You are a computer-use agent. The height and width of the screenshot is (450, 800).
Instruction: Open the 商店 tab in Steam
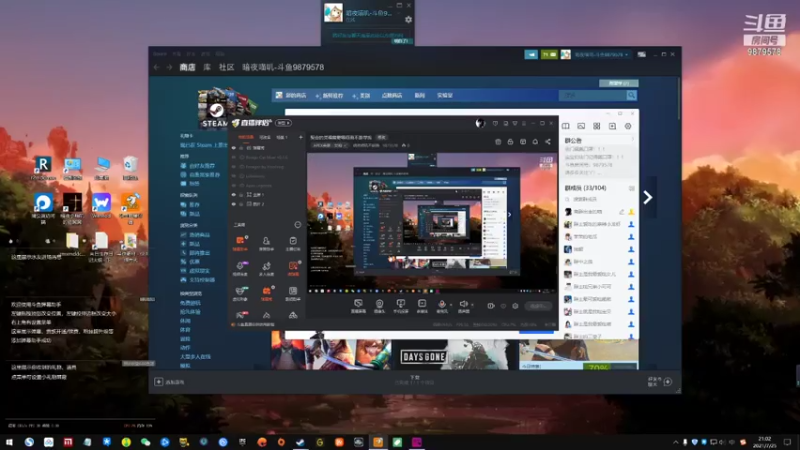point(187,67)
